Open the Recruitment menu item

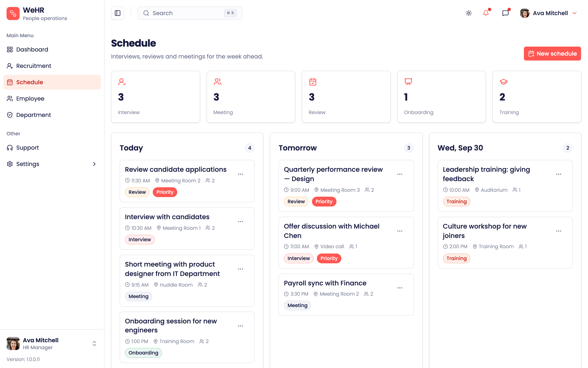click(x=52, y=66)
